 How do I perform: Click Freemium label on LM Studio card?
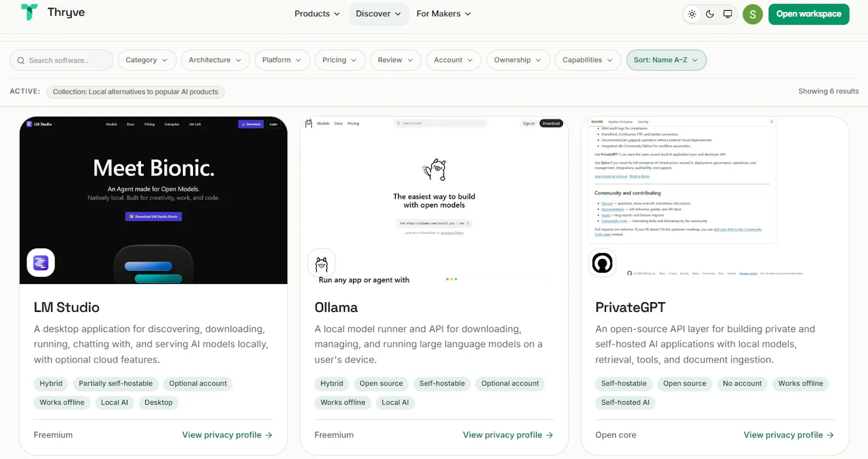[x=53, y=435]
